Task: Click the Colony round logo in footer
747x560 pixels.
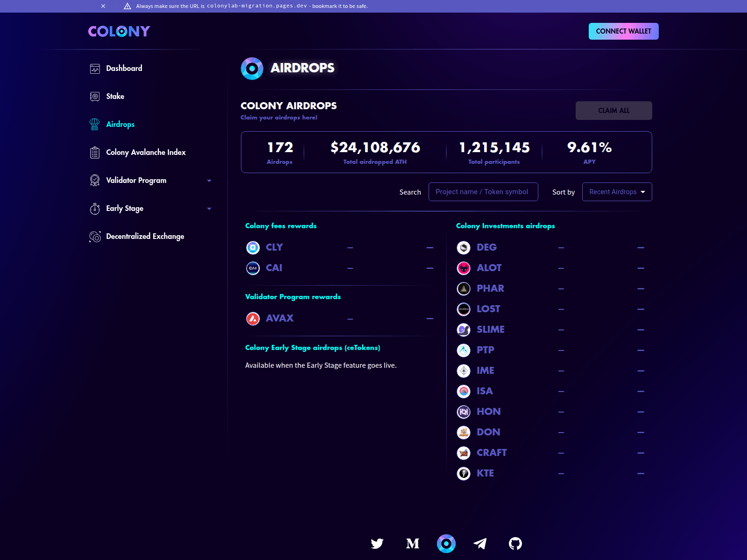Action: [x=446, y=544]
